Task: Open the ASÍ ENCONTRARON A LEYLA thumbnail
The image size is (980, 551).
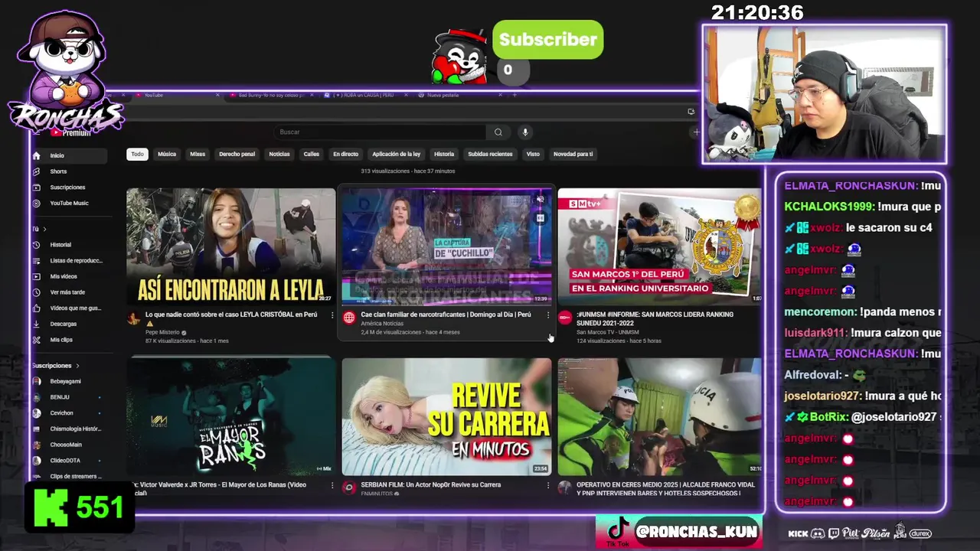Action: click(230, 246)
